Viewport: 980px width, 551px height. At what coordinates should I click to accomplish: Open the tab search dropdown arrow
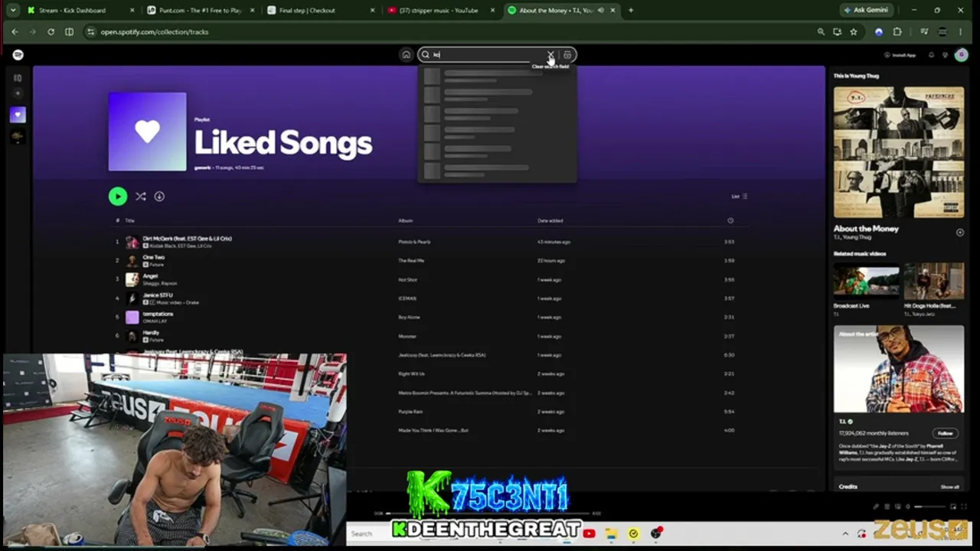coord(12,11)
